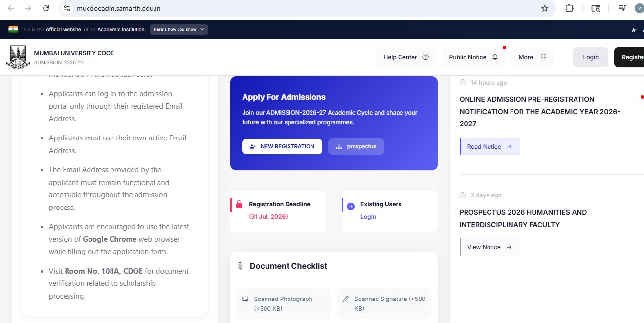The image size is (644, 323).
Task: Open Read Notice for pre-registration notification
Action: point(489,147)
